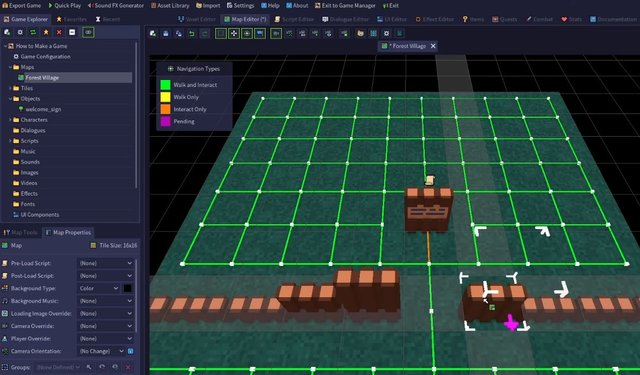Select welcome_sign object in the tree
640x375 pixels.
pyautogui.click(x=43, y=109)
